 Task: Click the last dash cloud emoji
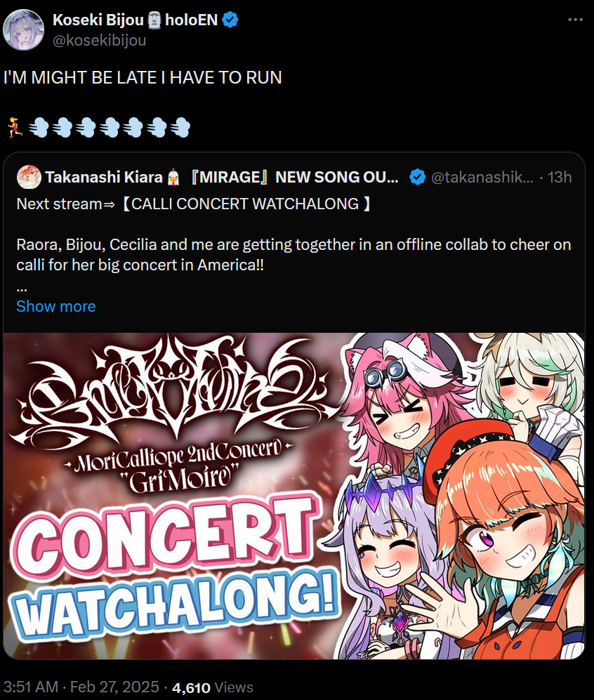pyautogui.click(x=180, y=127)
